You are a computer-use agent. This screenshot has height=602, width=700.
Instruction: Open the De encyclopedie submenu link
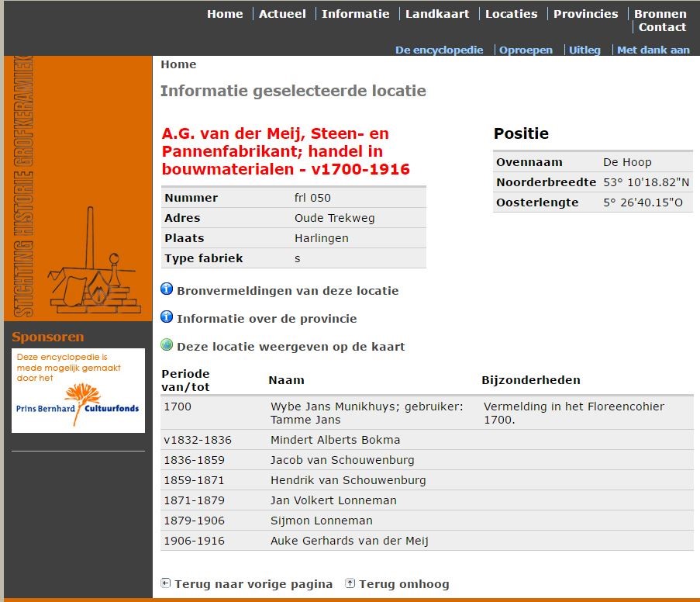(439, 50)
